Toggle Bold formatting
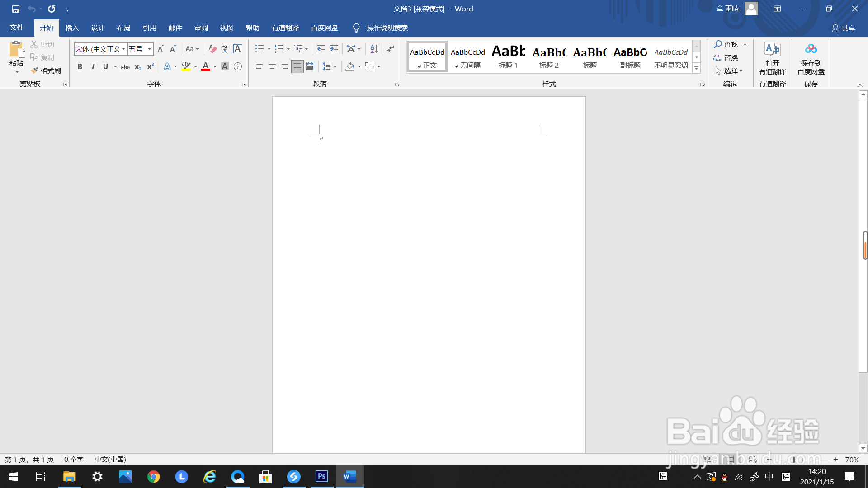 coord(80,67)
